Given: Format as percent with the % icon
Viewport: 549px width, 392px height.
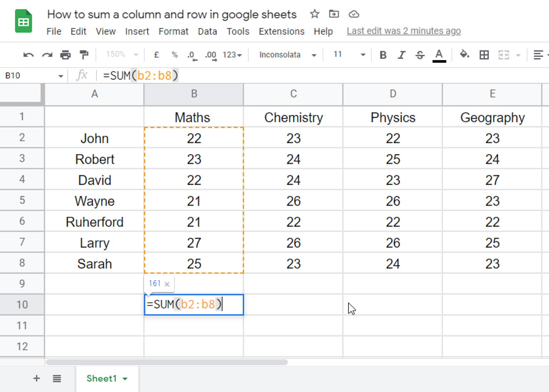Looking at the screenshot, I should (x=174, y=55).
